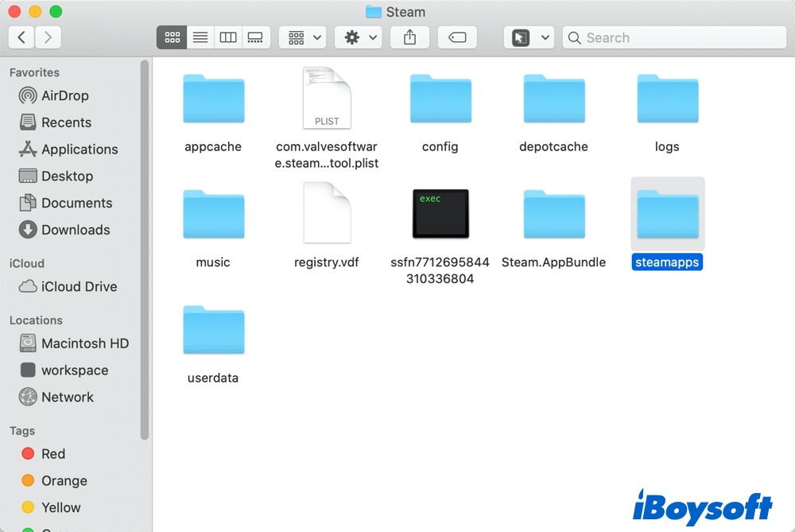The width and height of the screenshot is (795, 532).
Task: Select the userdata folder
Action: point(213,330)
